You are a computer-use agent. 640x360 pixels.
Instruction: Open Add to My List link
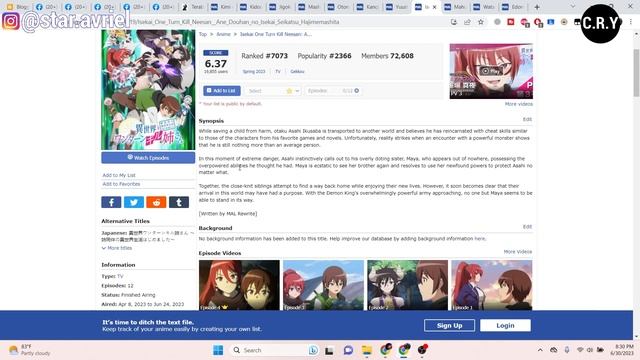point(119,175)
